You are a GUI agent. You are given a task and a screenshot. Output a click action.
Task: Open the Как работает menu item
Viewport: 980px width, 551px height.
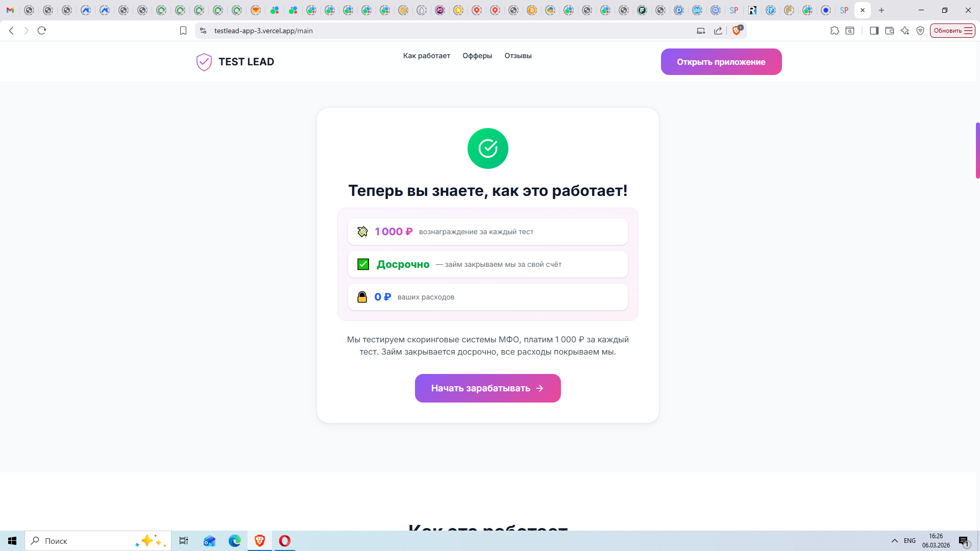click(426, 56)
